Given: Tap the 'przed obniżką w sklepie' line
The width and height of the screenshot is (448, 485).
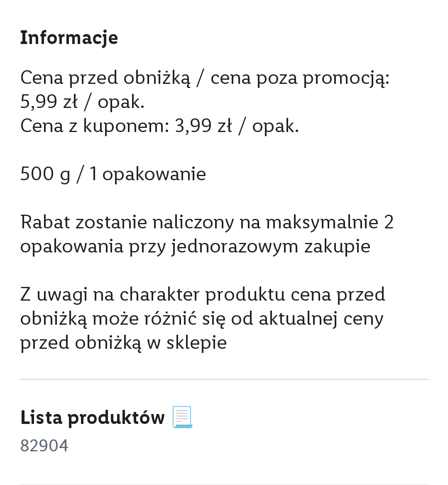Looking at the screenshot, I should 123,343.
